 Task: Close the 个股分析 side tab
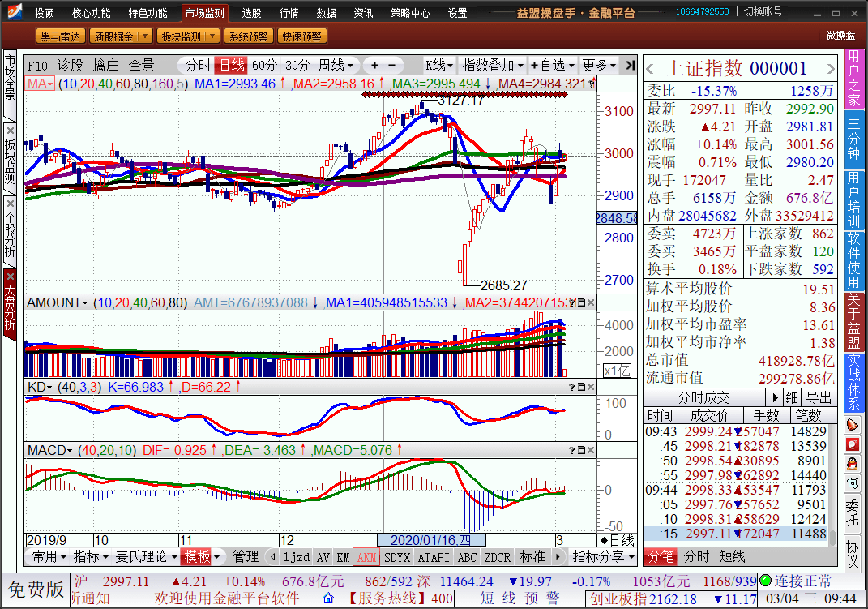10,202
